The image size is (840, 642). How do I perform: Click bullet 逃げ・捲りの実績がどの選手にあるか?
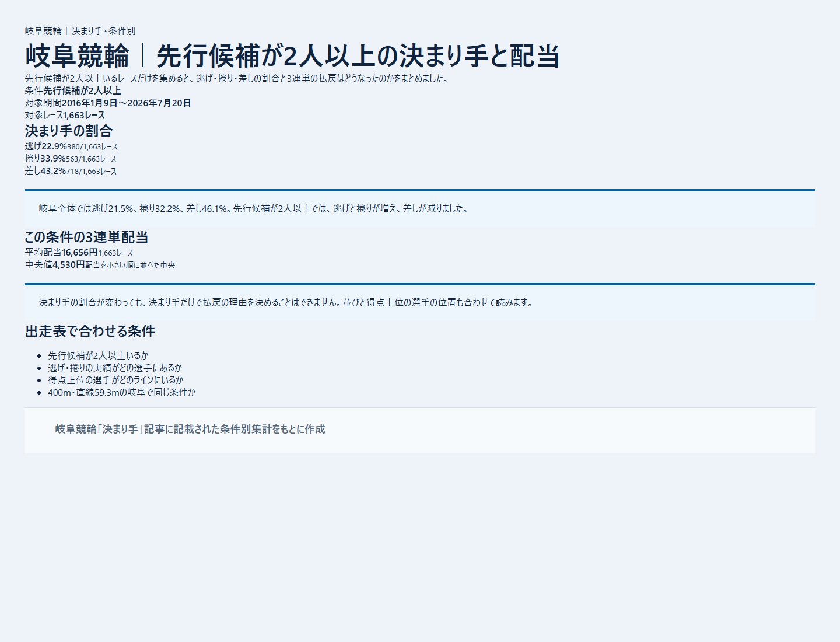pyautogui.click(x=115, y=368)
